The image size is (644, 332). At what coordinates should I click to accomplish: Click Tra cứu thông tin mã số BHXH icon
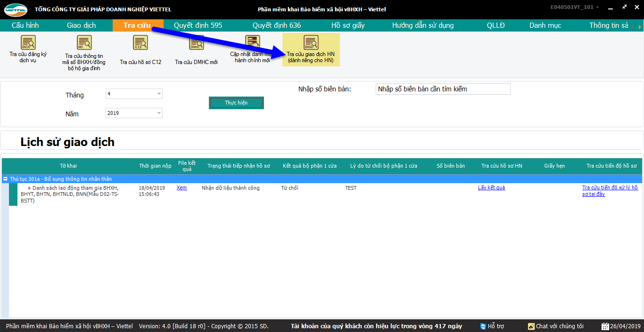(84, 43)
